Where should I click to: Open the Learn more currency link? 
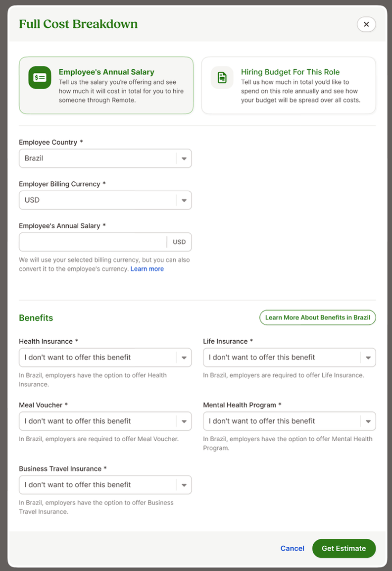click(147, 269)
